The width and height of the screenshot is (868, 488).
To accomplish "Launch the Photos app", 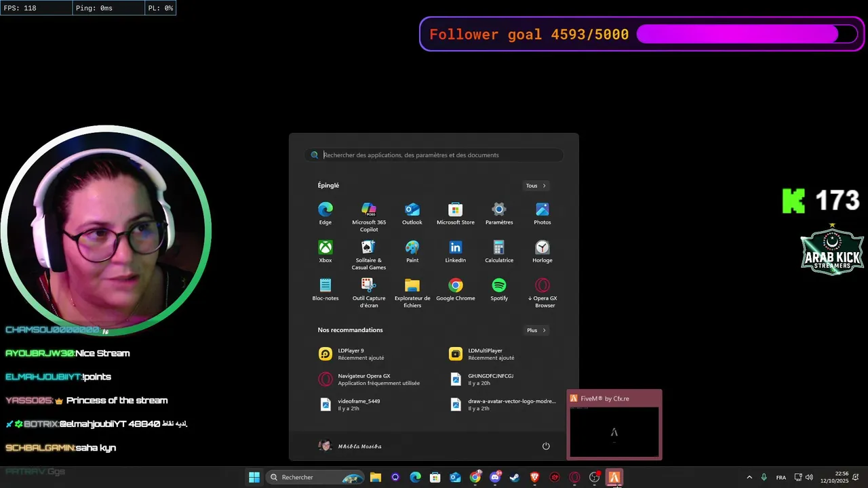I will [x=542, y=213].
